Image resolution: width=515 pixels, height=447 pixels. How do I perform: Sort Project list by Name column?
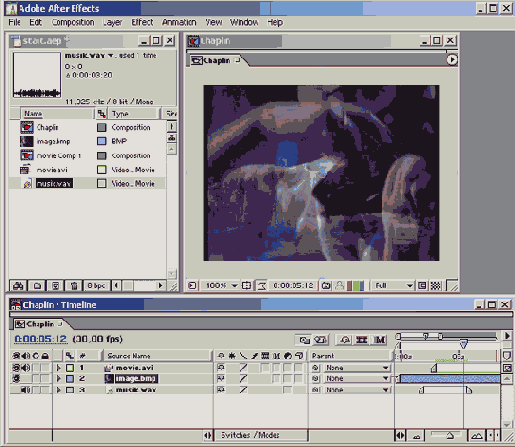(57, 114)
